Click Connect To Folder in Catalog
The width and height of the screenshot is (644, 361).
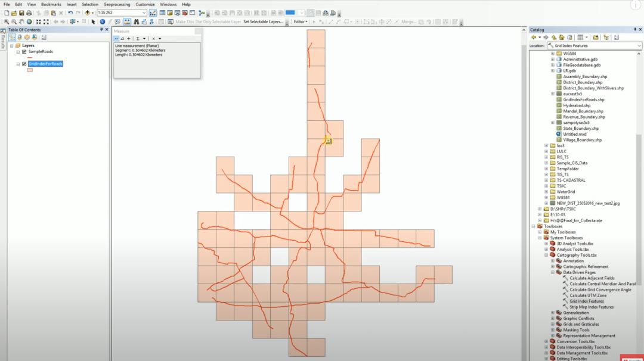[596, 38]
